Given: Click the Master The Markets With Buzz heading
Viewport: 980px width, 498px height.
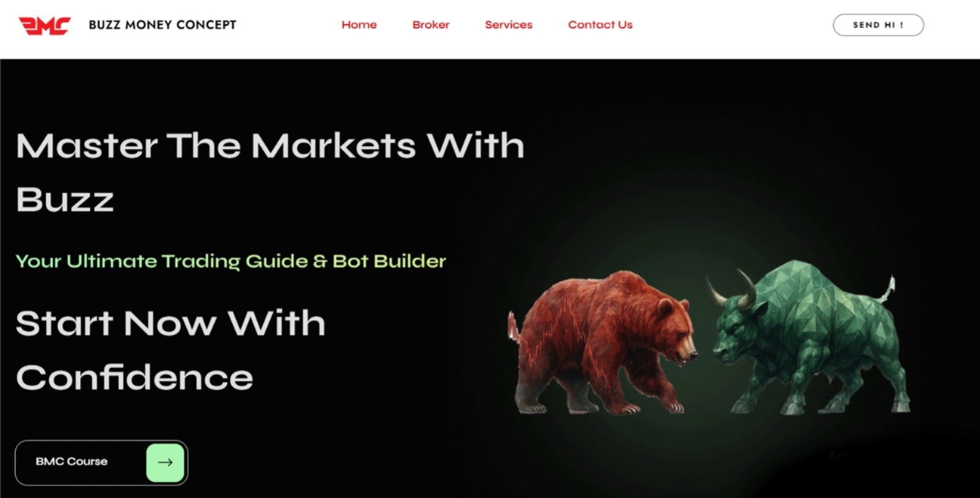Looking at the screenshot, I should (x=270, y=172).
